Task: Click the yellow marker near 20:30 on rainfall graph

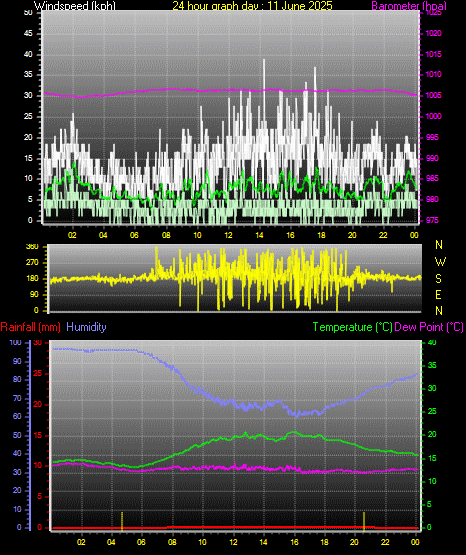Action: (x=364, y=521)
